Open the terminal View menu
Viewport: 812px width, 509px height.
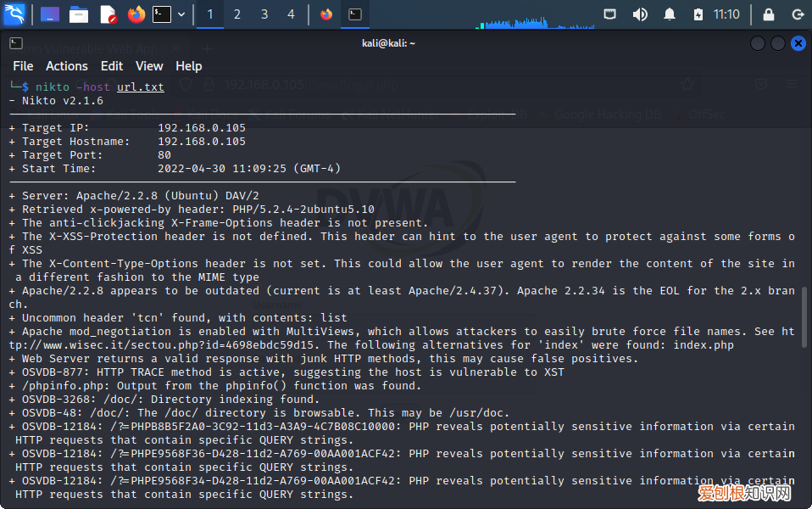coord(149,66)
